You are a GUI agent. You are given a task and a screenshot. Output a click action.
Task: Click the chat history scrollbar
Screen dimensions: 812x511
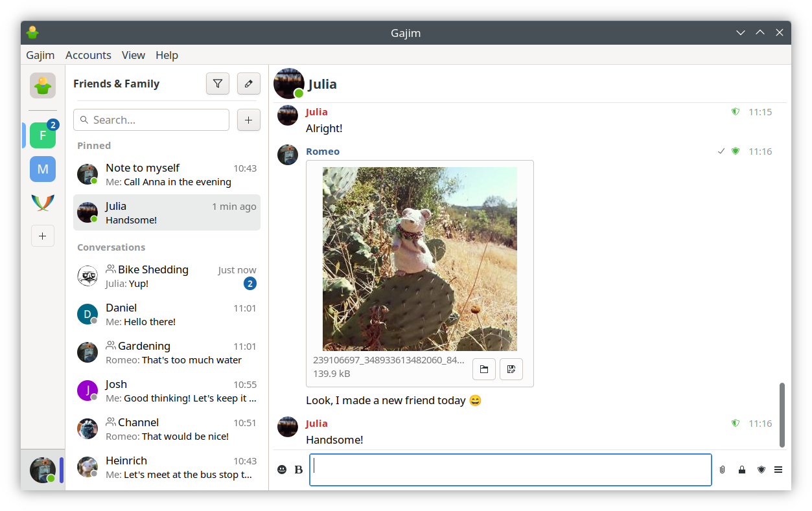(782, 414)
